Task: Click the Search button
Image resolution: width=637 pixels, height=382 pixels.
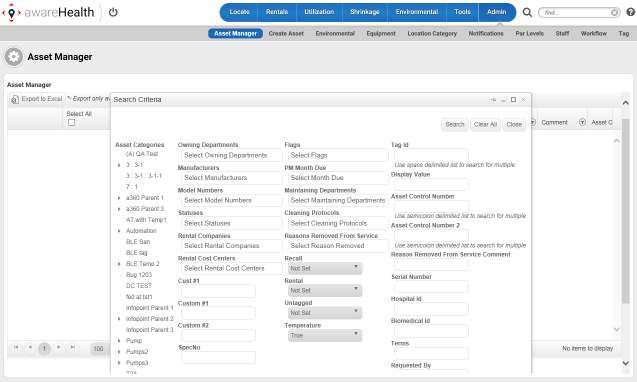Action: 455,124
